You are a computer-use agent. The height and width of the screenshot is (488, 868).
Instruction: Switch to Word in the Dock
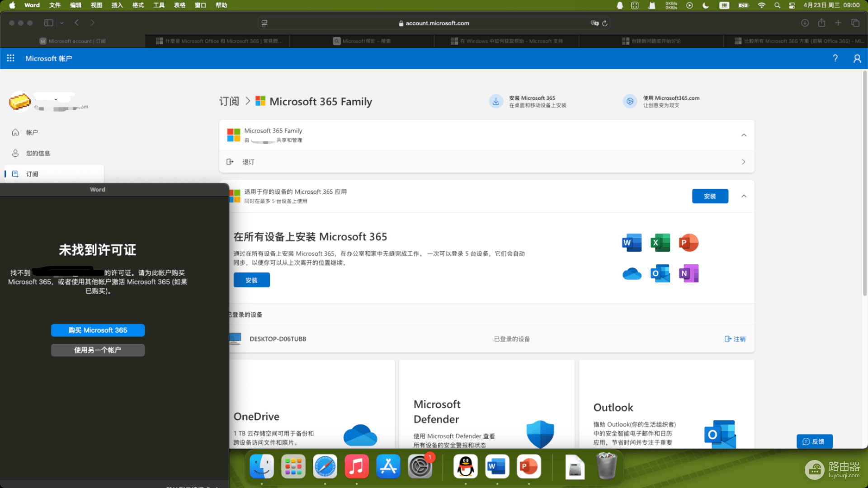497,466
